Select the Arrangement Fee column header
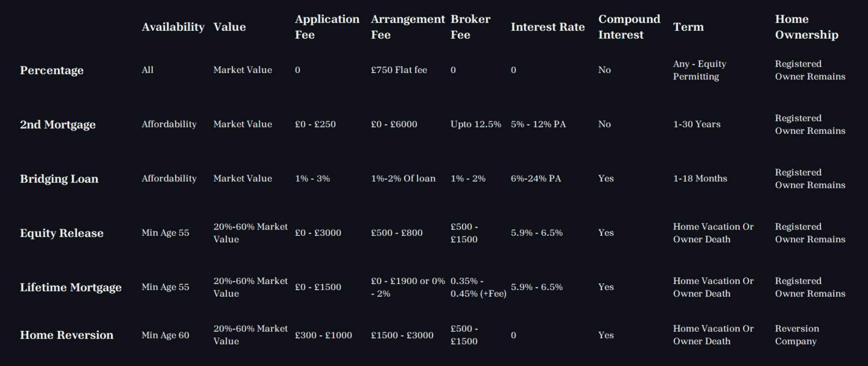Screen dimensions: 868x366 pyautogui.click(x=408, y=27)
